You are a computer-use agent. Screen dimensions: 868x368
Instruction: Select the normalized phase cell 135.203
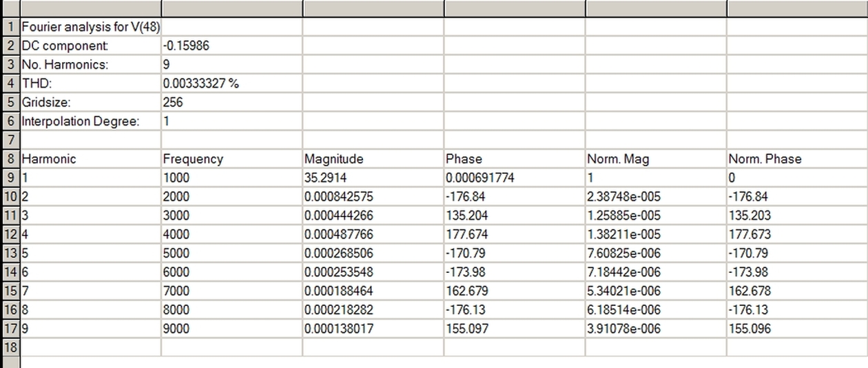pos(798,216)
